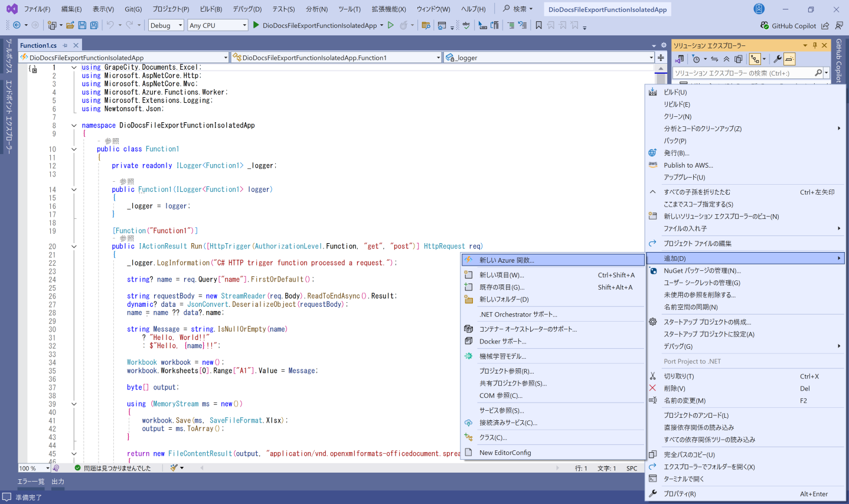Open the Any CPU platform dropdown
Viewport: 849px width, 504px height.
click(x=217, y=25)
